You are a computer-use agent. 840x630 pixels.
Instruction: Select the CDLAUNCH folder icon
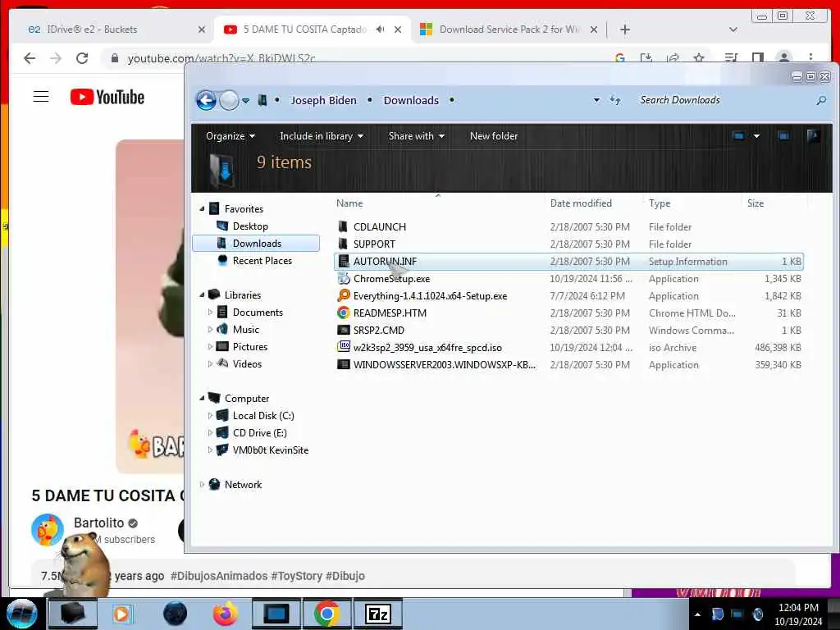click(343, 226)
